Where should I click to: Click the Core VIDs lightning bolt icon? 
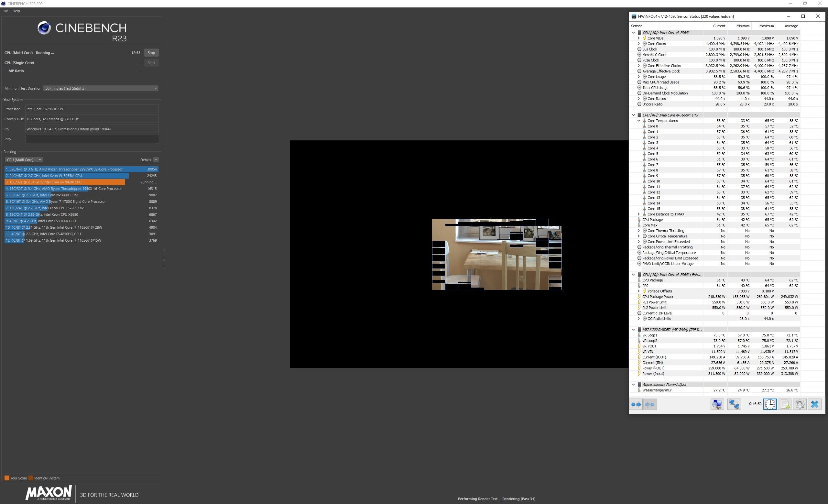pos(645,38)
